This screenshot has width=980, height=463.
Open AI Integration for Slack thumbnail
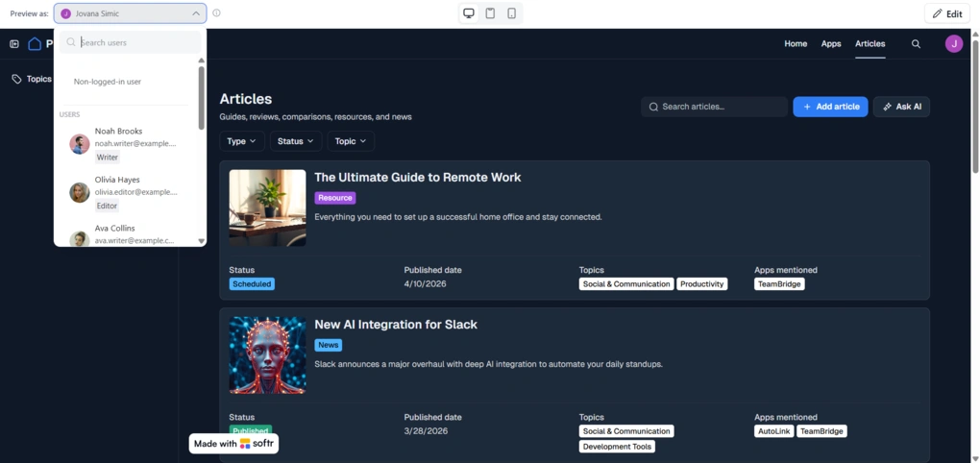pos(267,354)
